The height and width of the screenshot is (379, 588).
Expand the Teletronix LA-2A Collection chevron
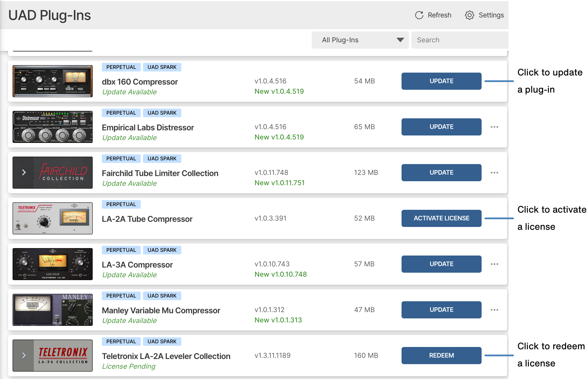(x=24, y=355)
